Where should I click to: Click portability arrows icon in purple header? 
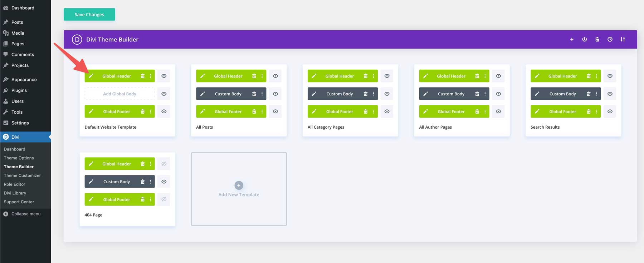[623, 39]
